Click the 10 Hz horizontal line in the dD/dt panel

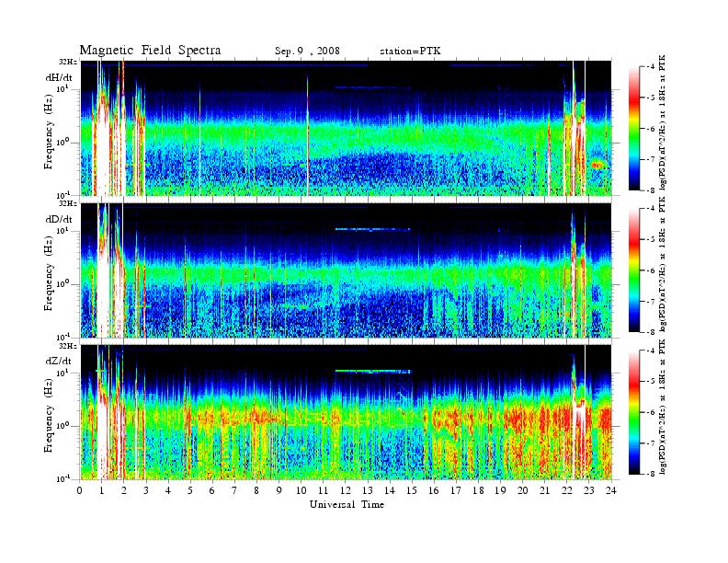373,229
